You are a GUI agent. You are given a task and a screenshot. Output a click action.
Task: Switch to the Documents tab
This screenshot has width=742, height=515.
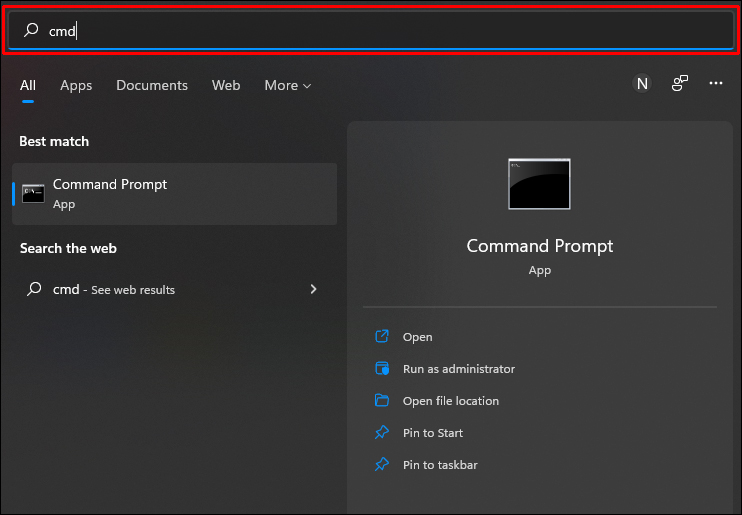pyautogui.click(x=152, y=86)
